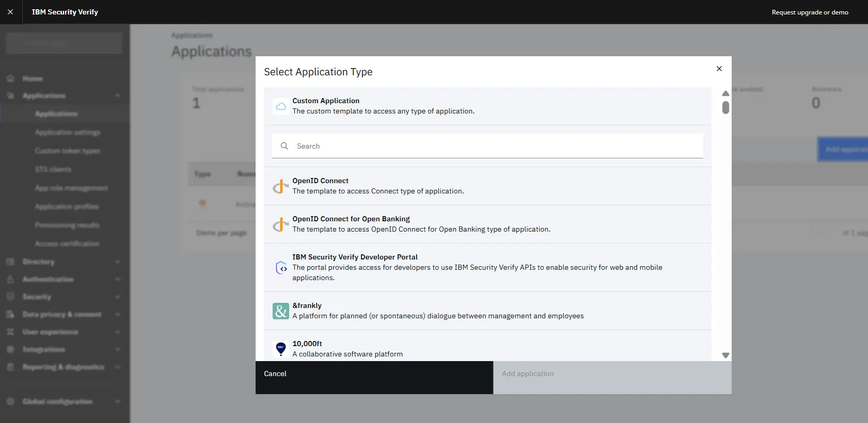This screenshot has height=423, width=868.
Task: Open Custom token types in the sidebar
Action: [x=65, y=151]
